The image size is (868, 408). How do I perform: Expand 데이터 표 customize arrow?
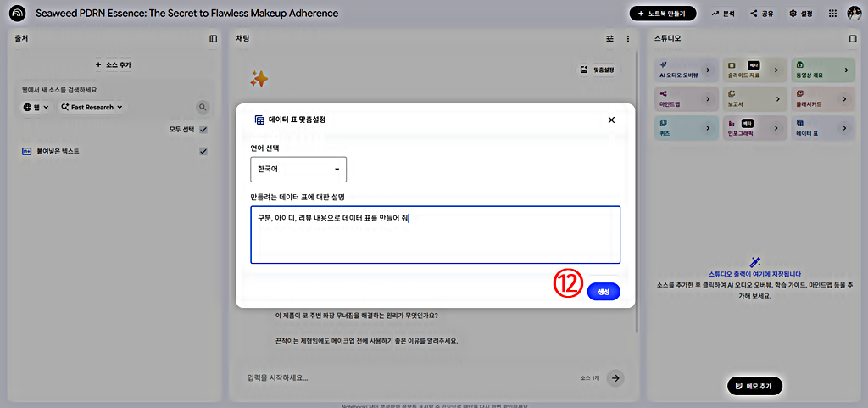click(845, 128)
